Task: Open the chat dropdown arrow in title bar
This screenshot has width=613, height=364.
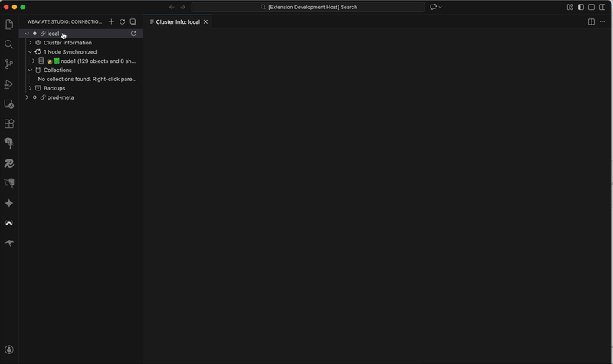Action: click(x=440, y=7)
